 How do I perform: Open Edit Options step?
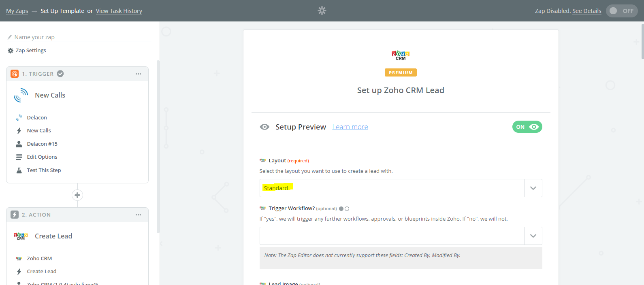(42, 157)
